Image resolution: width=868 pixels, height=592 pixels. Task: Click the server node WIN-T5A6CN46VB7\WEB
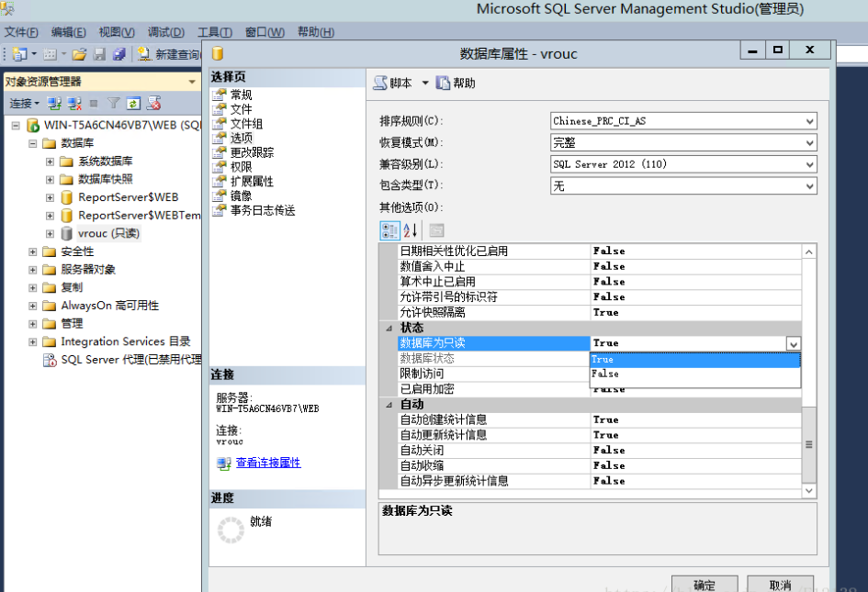click(122, 125)
